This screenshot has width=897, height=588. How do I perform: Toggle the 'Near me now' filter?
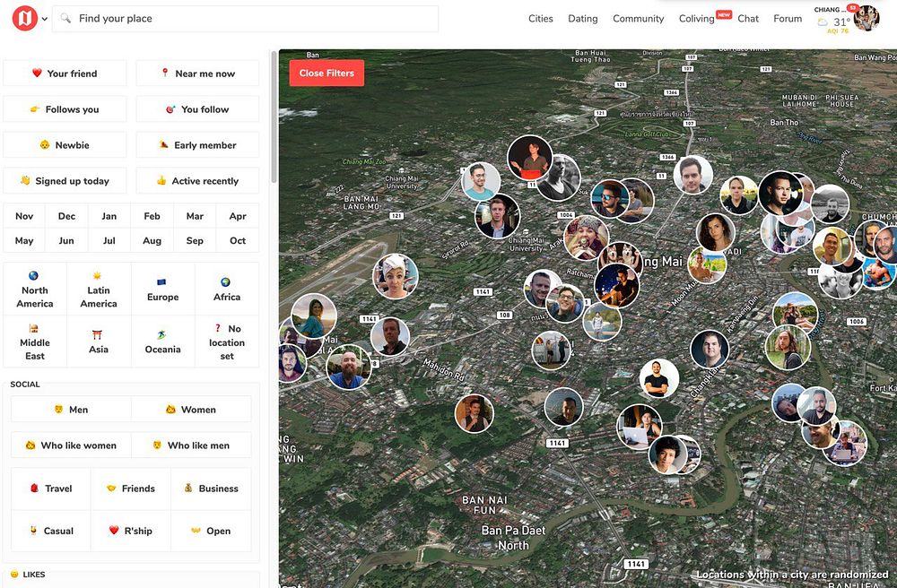[x=198, y=73]
